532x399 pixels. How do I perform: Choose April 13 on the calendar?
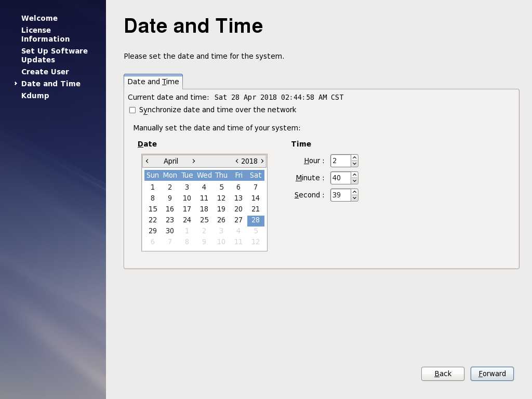point(238,198)
